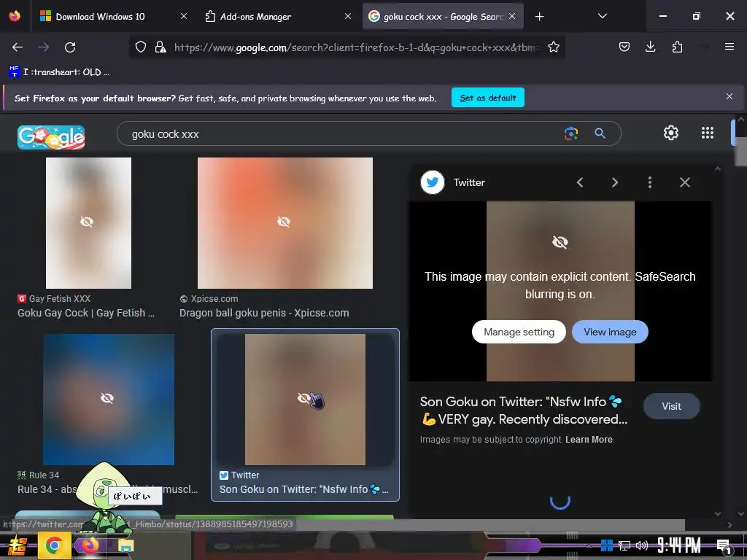The height and width of the screenshot is (560, 747).
Task: Open File Explorer from the taskbar
Action: point(125,545)
